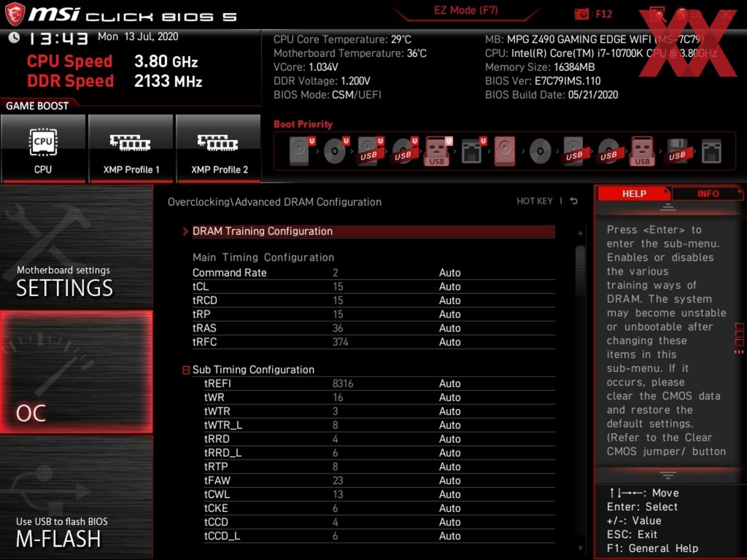
Task: Select the UEFI hard disk boot device icon
Action: tap(301, 151)
